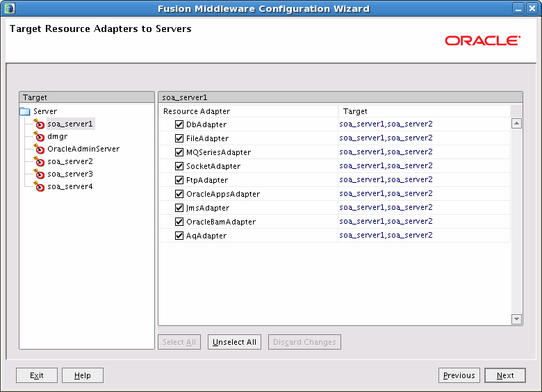
Task: Click the FileAdapter target value cell
Action: [424, 138]
